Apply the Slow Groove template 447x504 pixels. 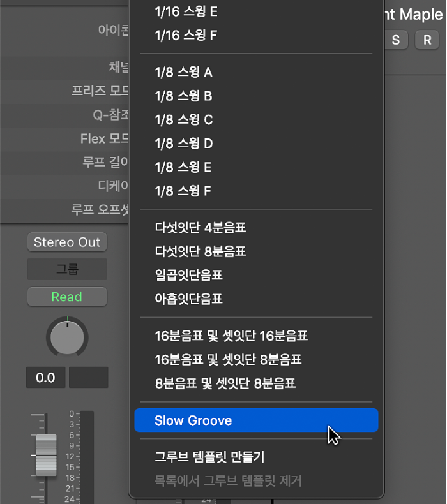pyautogui.click(x=256, y=420)
